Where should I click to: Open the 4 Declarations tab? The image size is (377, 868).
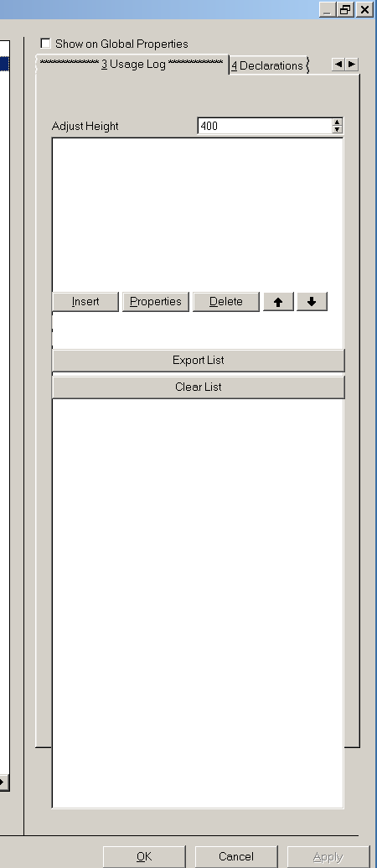pos(269,65)
